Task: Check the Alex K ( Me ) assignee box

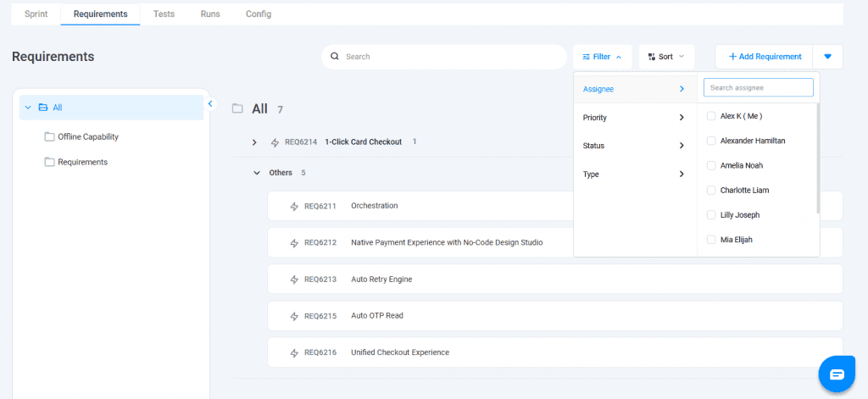Action: [711, 116]
